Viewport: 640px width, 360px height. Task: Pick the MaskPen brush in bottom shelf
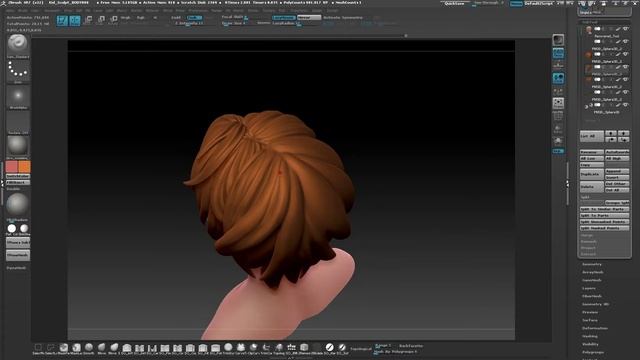click(63, 348)
